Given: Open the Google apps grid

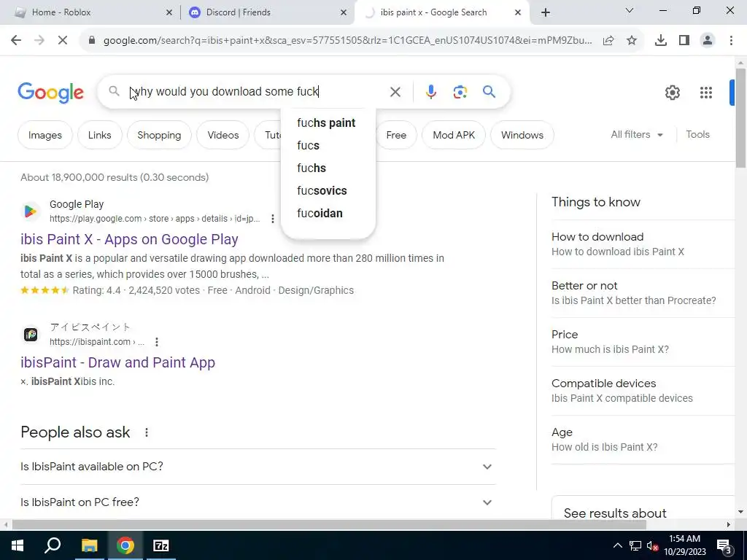Looking at the screenshot, I should click(x=706, y=93).
